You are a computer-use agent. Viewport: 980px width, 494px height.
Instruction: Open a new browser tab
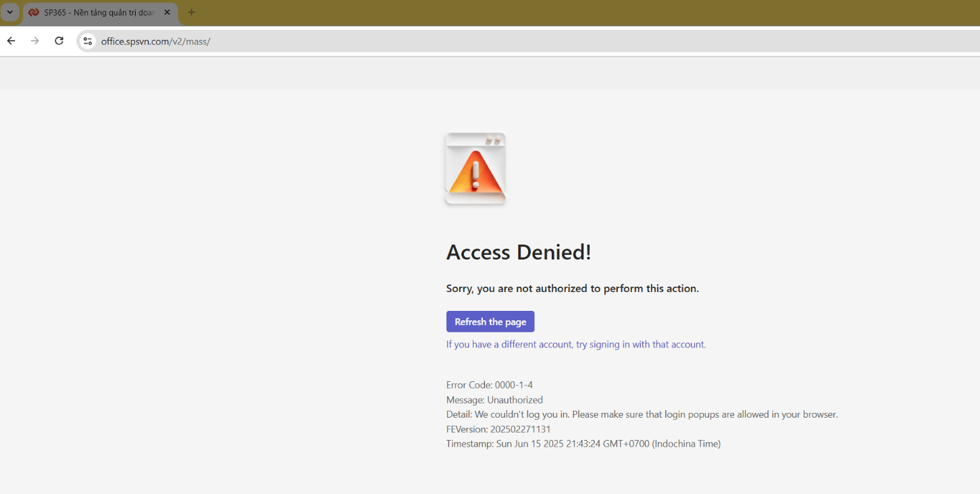(x=191, y=12)
